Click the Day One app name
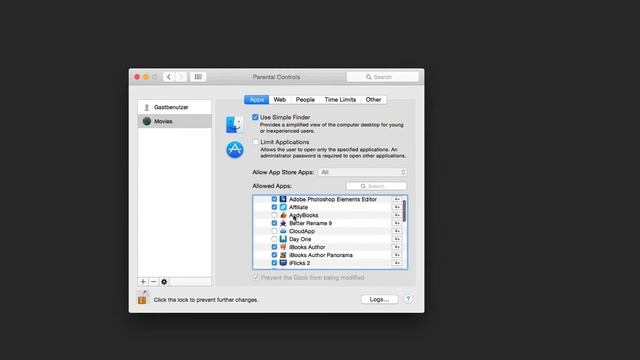 (x=300, y=239)
